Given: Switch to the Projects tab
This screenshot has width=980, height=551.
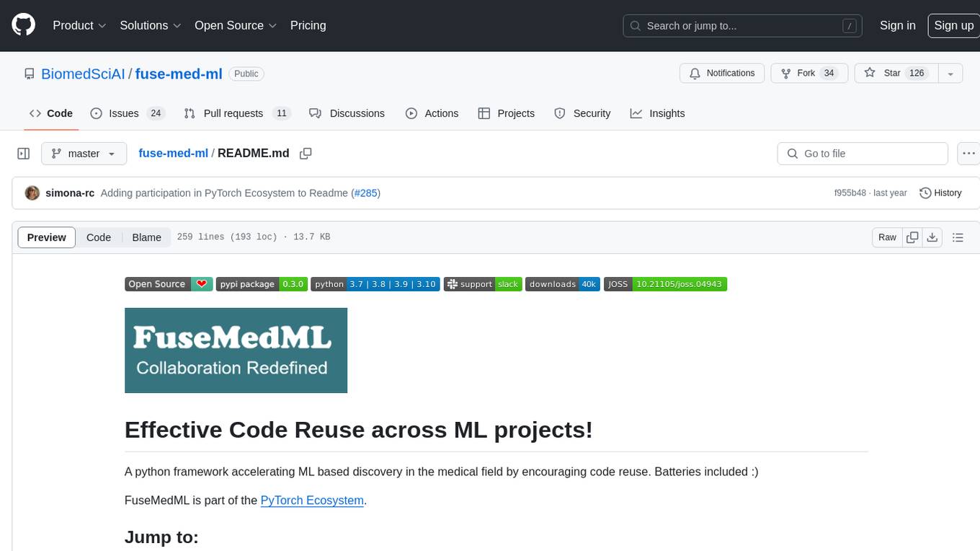Looking at the screenshot, I should pos(507,113).
